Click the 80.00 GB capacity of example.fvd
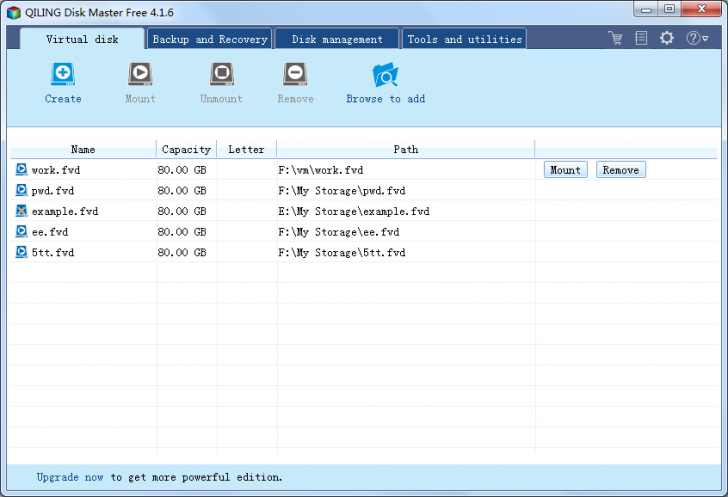Image resolution: width=728 pixels, height=497 pixels. (182, 211)
